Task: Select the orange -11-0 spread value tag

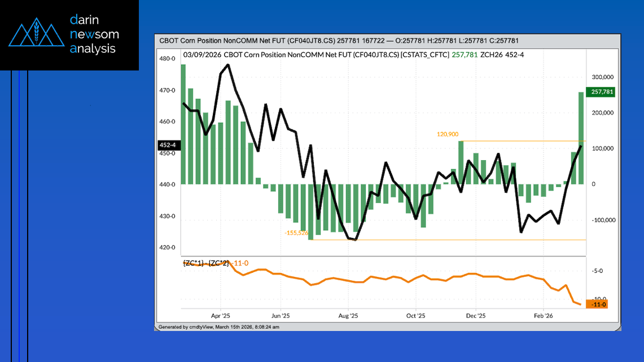Action: coord(598,304)
